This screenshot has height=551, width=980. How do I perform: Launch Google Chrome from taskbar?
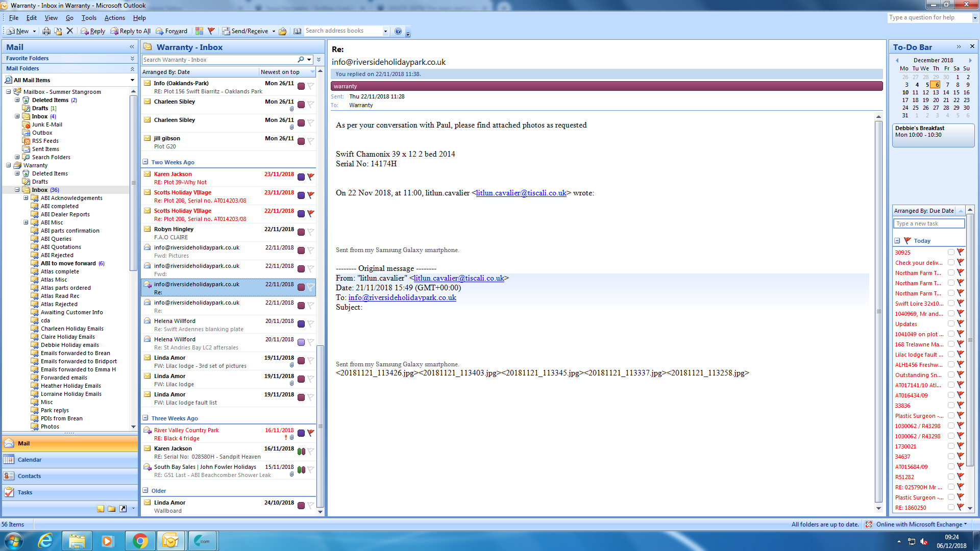[x=140, y=540]
